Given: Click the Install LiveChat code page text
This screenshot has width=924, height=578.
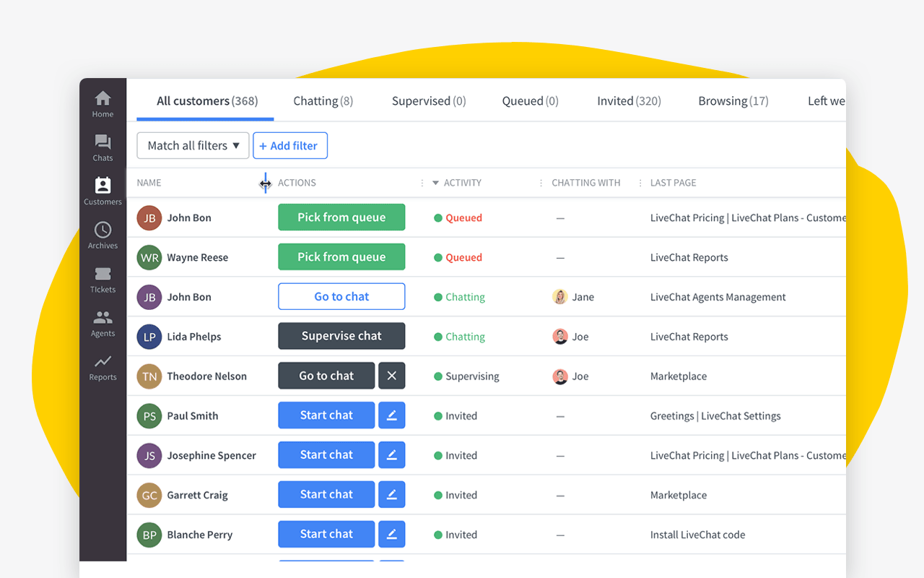Looking at the screenshot, I should click(697, 535).
